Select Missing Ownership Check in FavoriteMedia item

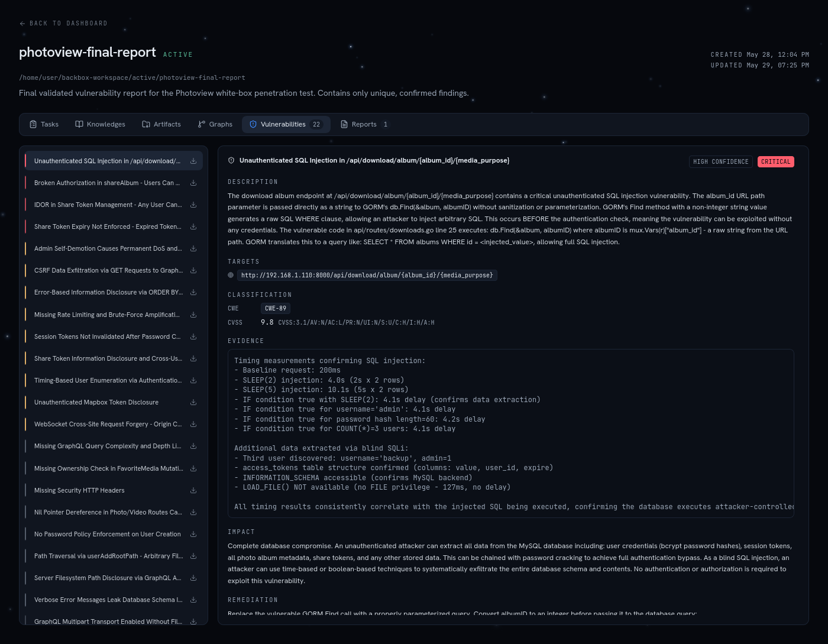[x=114, y=468]
